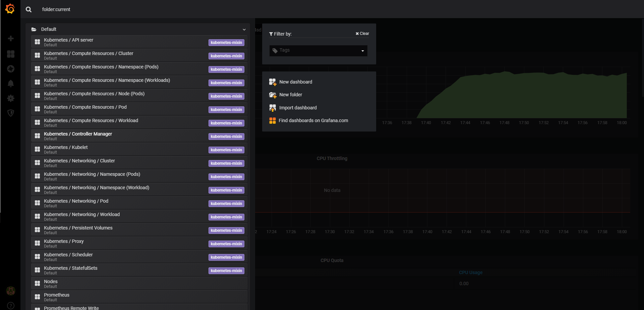Collapse the Default folder chevron
This screenshot has height=310, width=644.
(x=244, y=30)
